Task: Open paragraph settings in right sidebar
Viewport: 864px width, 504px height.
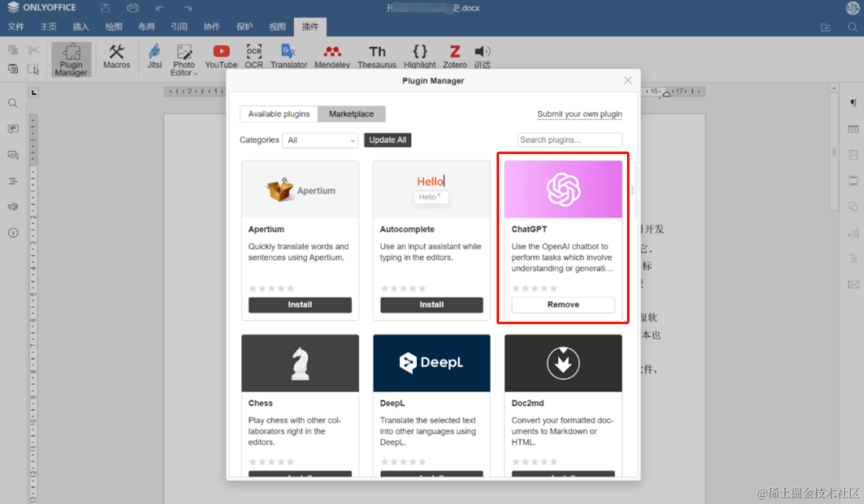Action: [x=853, y=103]
